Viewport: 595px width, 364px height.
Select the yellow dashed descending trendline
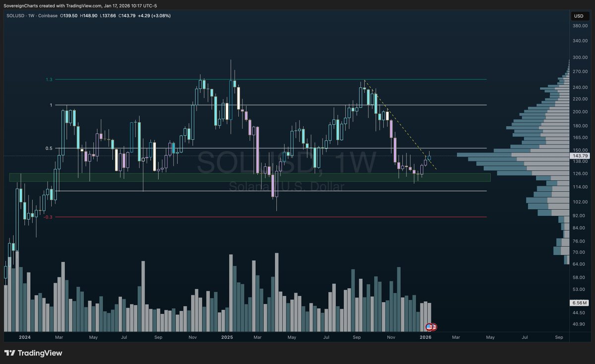pos(400,126)
